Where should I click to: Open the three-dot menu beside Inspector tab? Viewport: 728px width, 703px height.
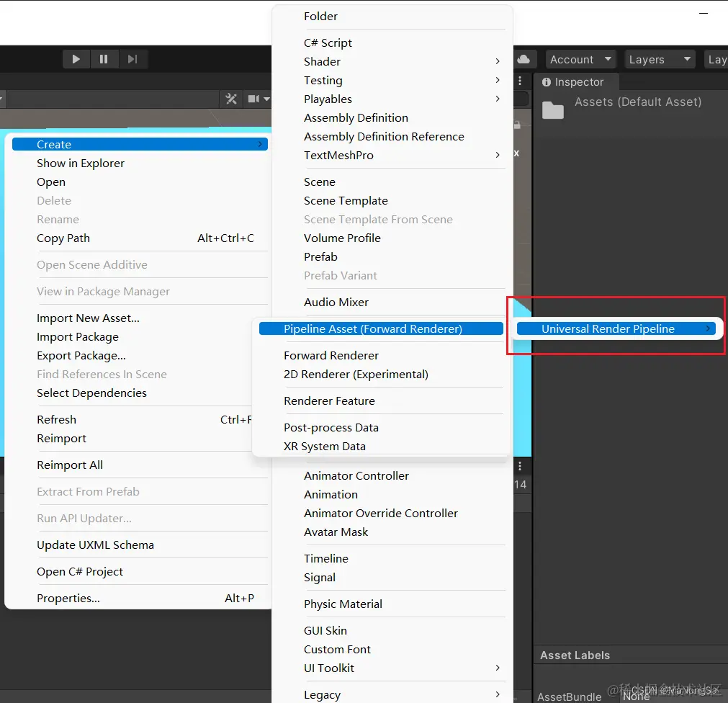[520, 81]
